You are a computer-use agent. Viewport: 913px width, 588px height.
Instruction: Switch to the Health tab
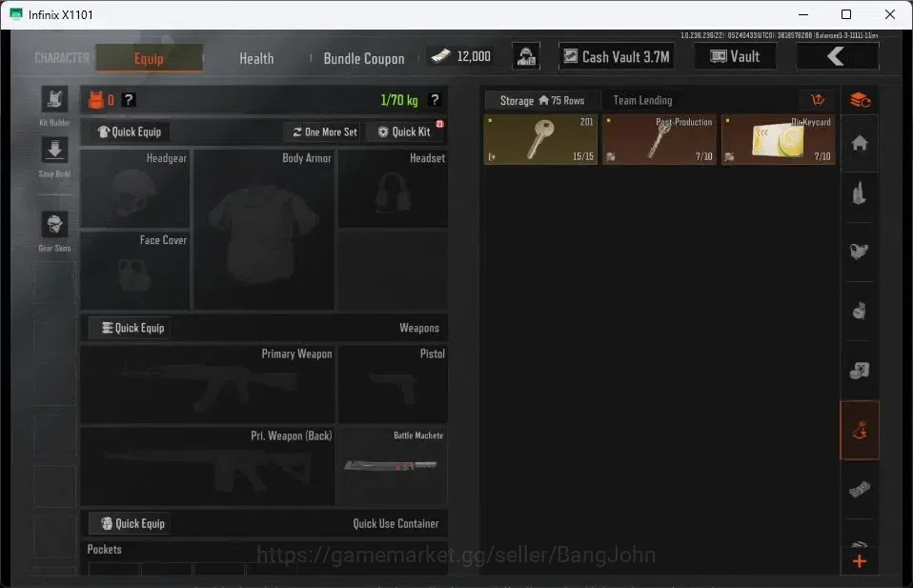tap(256, 58)
